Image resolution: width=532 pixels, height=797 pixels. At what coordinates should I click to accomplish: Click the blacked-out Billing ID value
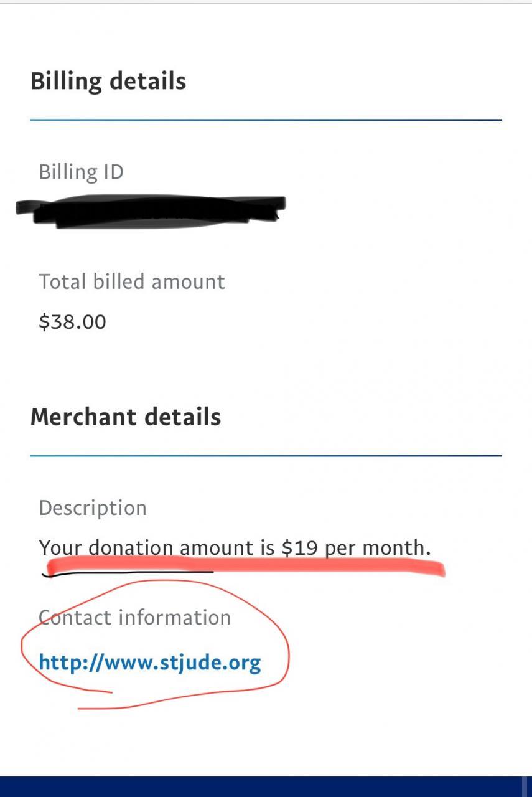pos(149,212)
